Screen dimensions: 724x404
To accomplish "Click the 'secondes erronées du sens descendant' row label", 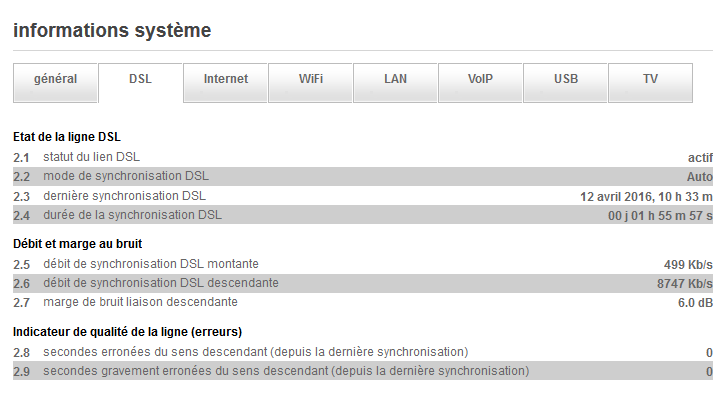I will tap(255, 352).
